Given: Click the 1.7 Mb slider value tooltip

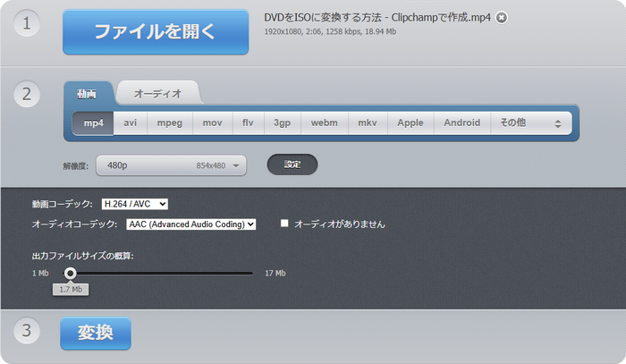Looking at the screenshot, I should point(71,290).
